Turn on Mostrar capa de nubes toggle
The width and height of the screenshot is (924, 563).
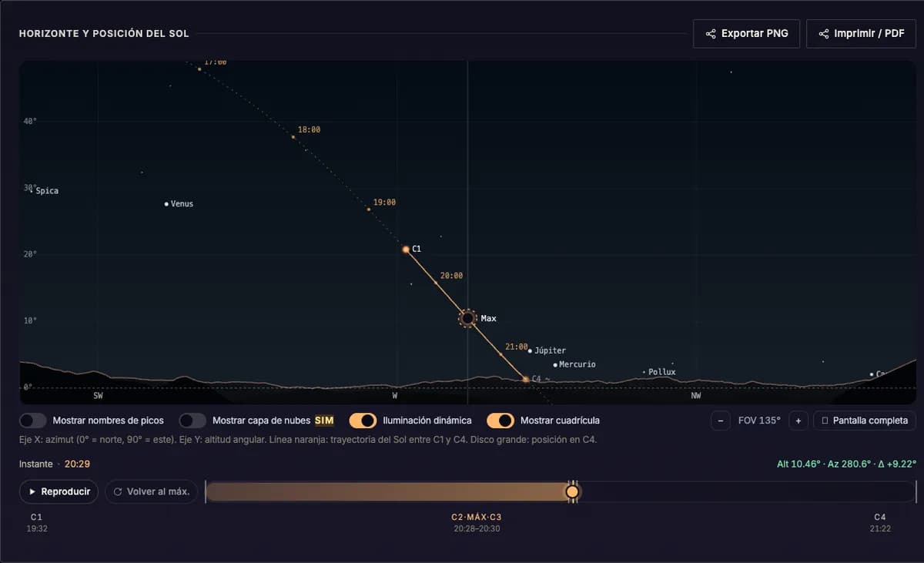tap(192, 421)
